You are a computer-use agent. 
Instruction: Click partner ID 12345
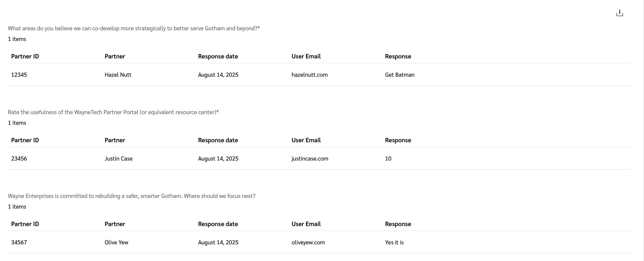point(19,75)
